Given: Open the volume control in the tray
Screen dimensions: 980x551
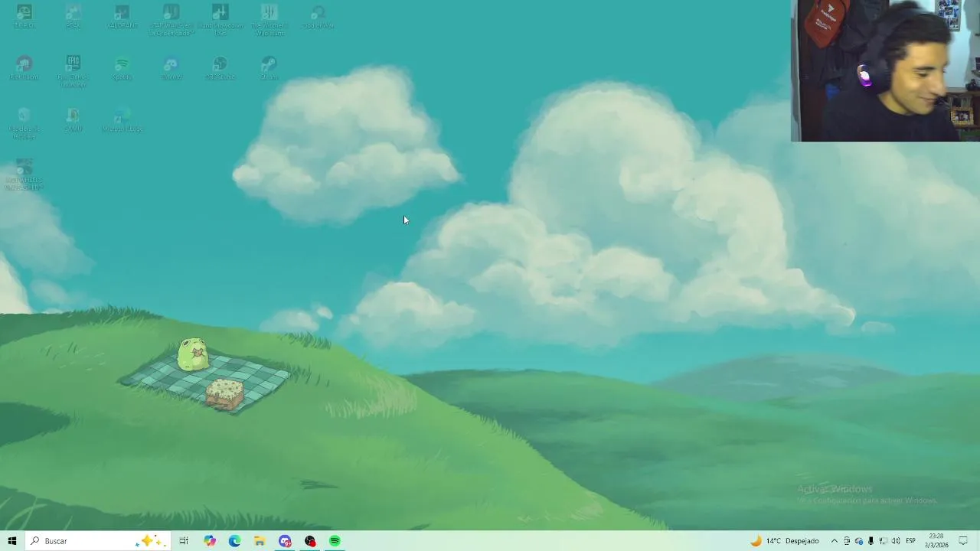Looking at the screenshot, I should (x=896, y=541).
